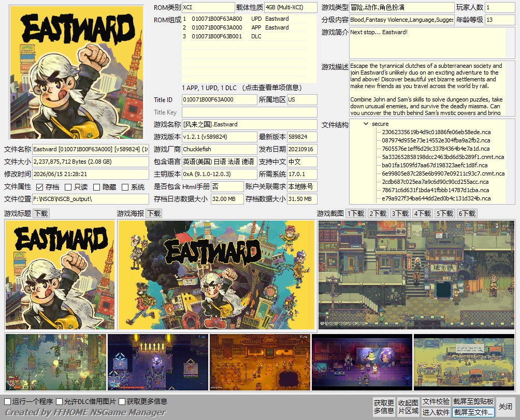The height and width of the screenshot is (420, 520).
Task: Select the UPD Eastward ROM row
Action: click(x=244, y=19)
